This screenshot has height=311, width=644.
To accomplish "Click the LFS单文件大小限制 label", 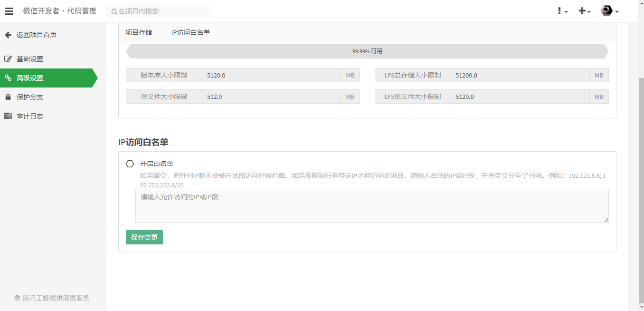I will [413, 97].
